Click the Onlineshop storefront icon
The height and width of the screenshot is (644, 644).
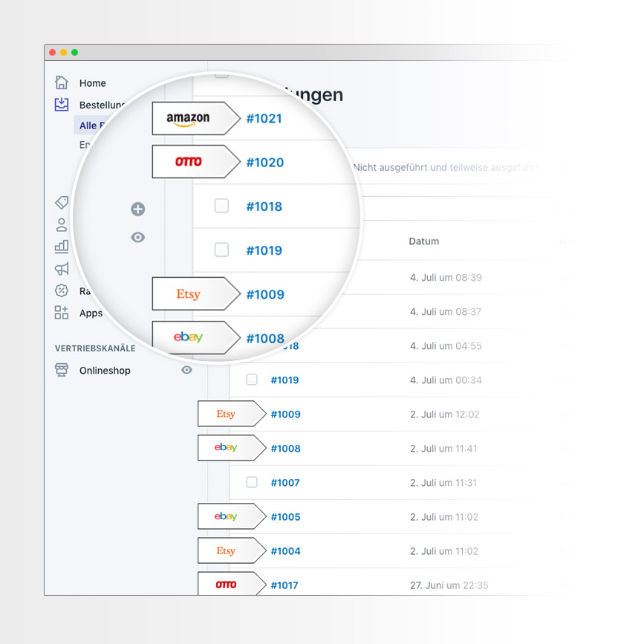[x=62, y=370]
